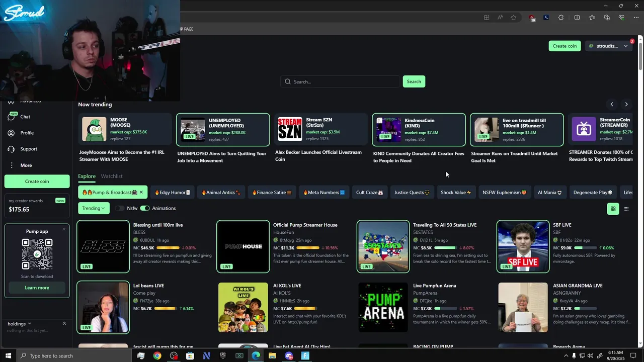Close the Pump app download card

pyautogui.click(x=64, y=229)
